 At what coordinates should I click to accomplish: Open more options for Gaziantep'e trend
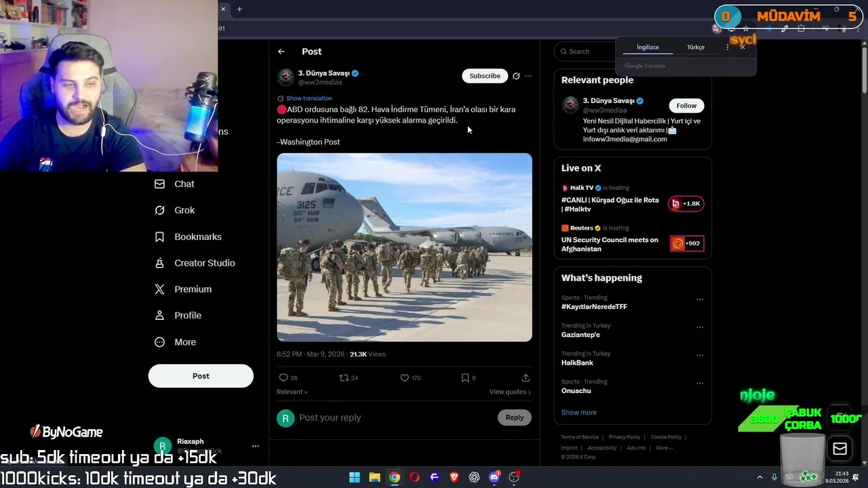(x=700, y=327)
